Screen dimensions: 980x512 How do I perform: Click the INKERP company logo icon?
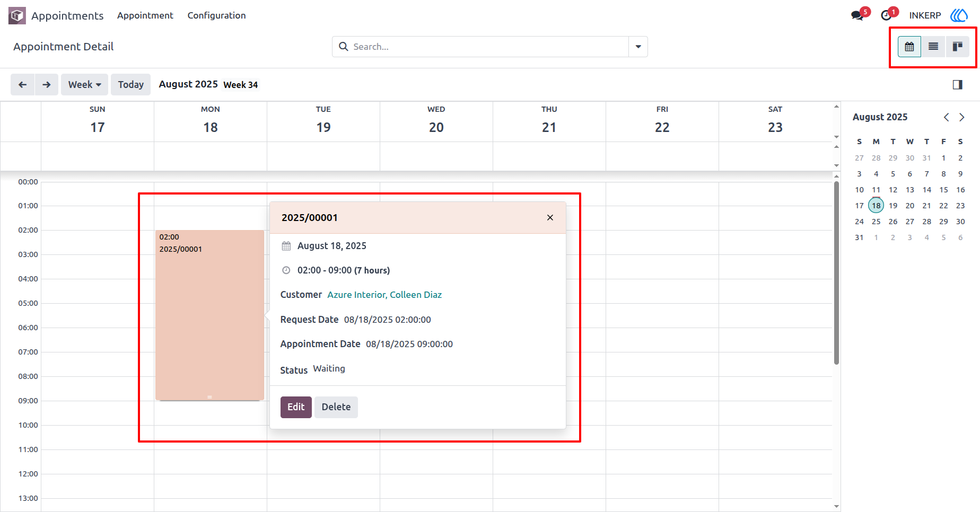(959, 15)
